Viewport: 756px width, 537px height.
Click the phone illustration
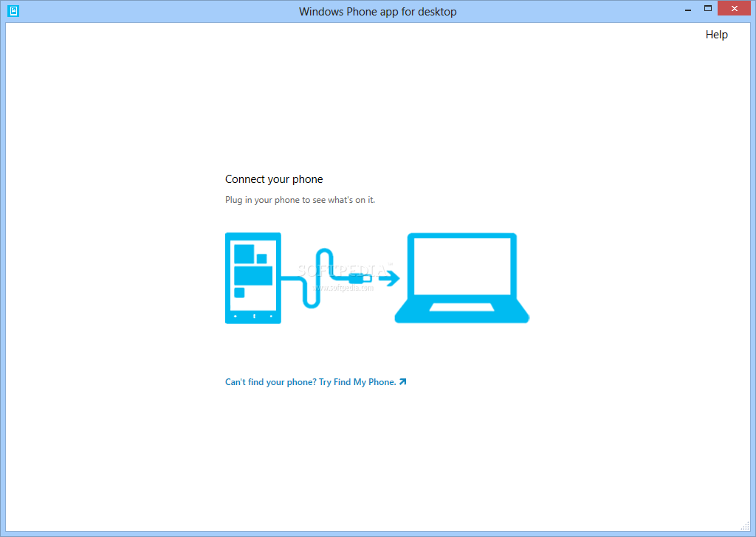tap(253, 278)
